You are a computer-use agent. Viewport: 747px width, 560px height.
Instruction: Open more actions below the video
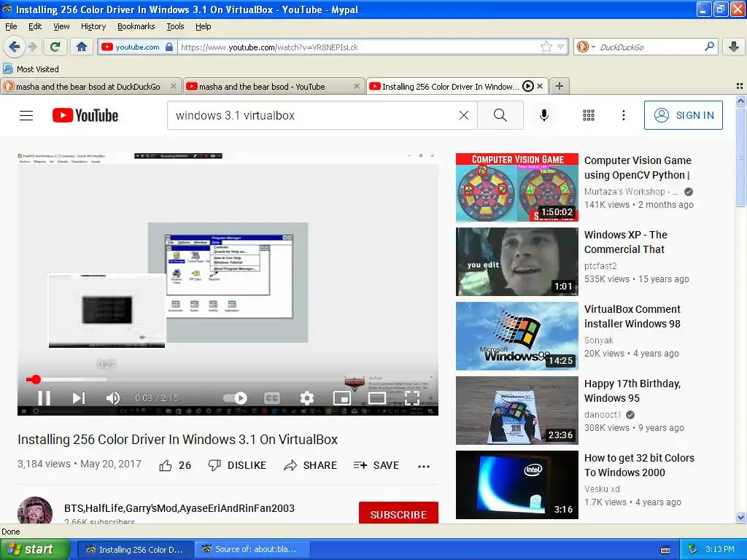[x=424, y=466]
